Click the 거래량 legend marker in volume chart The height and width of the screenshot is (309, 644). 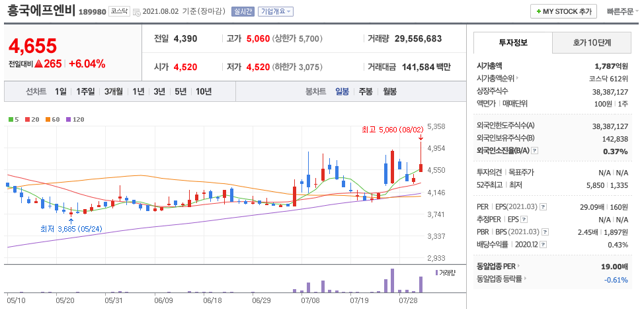tap(436, 273)
